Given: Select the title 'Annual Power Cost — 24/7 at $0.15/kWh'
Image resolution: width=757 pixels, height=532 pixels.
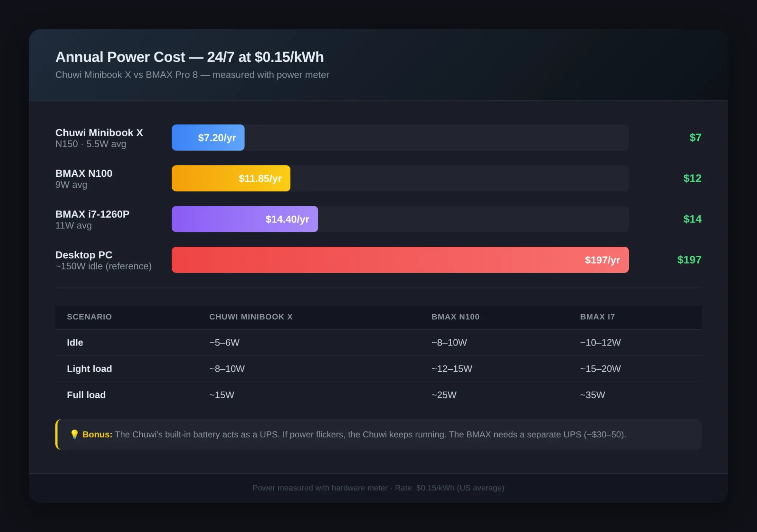Looking at the screenshot, I should (190, 57).
